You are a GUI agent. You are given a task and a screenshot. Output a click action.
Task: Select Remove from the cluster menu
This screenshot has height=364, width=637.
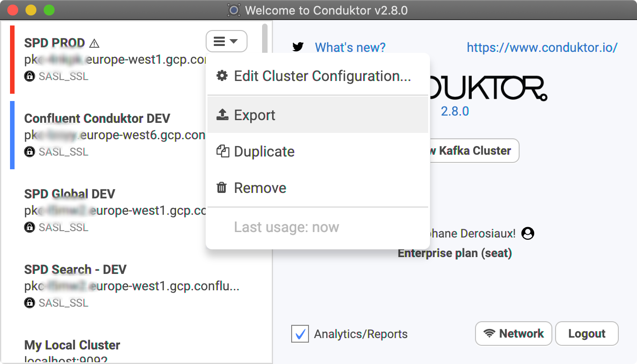pos(317,187)
